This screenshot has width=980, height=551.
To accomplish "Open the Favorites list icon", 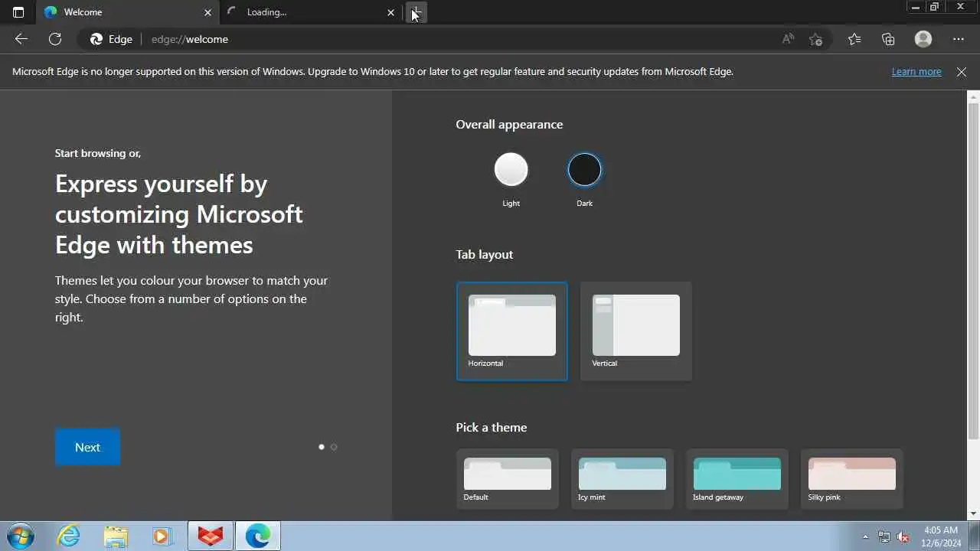I will tap(854, 39).
